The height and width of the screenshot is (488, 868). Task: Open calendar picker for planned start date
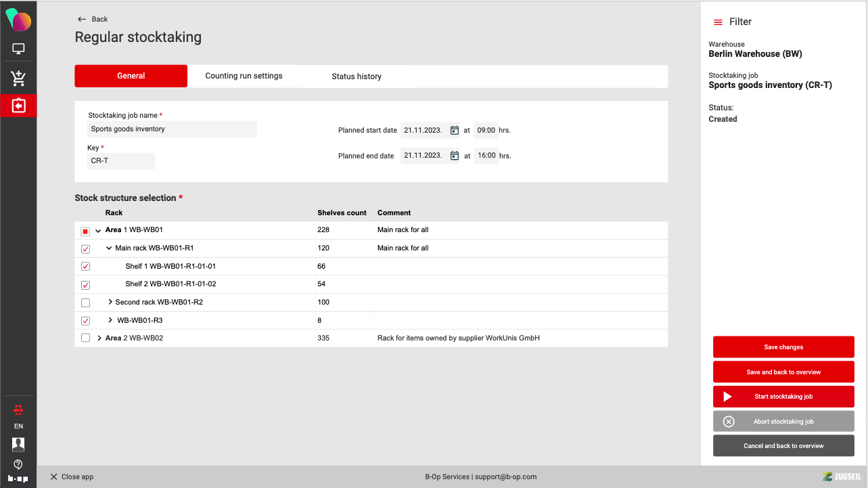(x=455, y=130)
